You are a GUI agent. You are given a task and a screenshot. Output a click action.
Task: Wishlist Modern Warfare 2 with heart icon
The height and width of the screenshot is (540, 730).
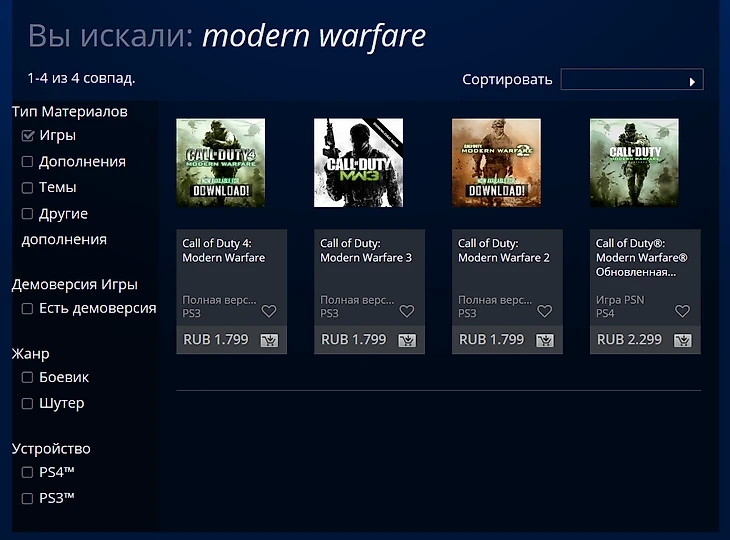[x=544, y=311]
